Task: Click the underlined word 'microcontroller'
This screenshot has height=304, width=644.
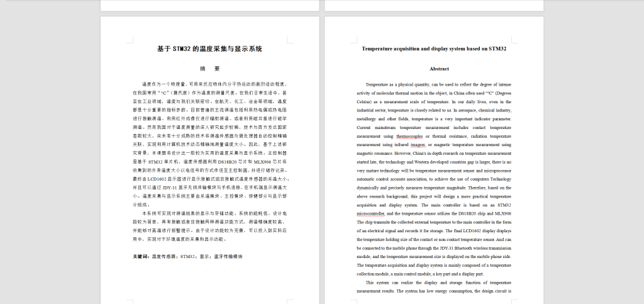Action: 370,213
